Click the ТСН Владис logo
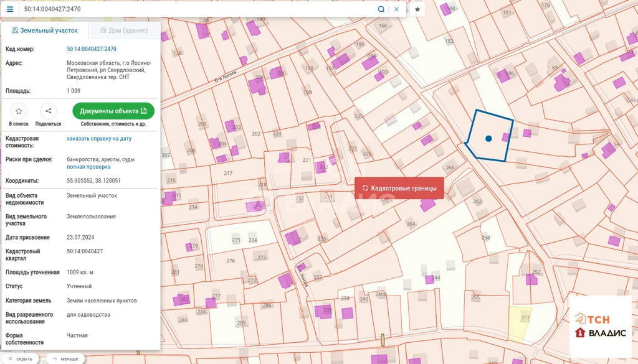This screenshot has width=638, height=364. (x=601, y=325)
